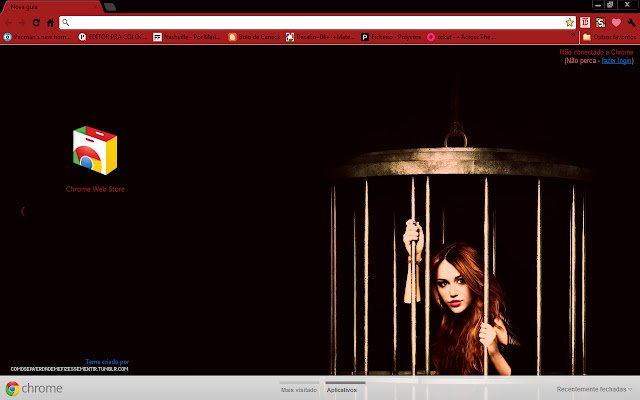
Task: Open the wrench settings menu
Action: (x=631, y=23)
